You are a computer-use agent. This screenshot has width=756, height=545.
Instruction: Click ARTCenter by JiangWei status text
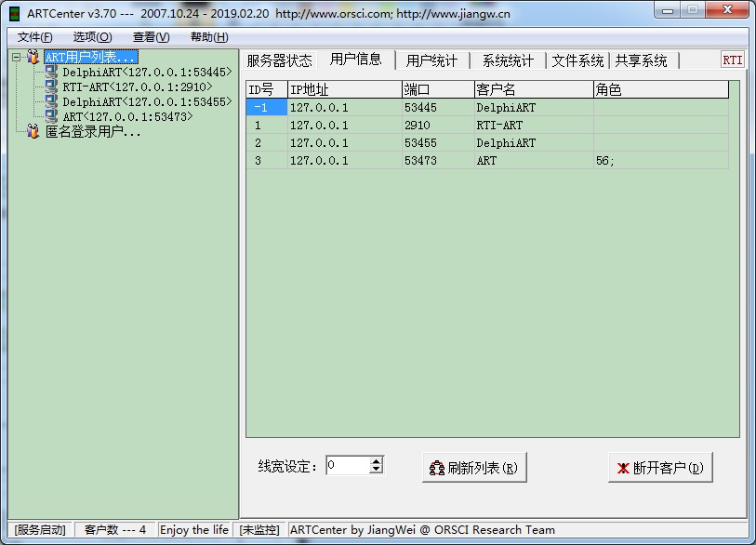coord(422,530)
